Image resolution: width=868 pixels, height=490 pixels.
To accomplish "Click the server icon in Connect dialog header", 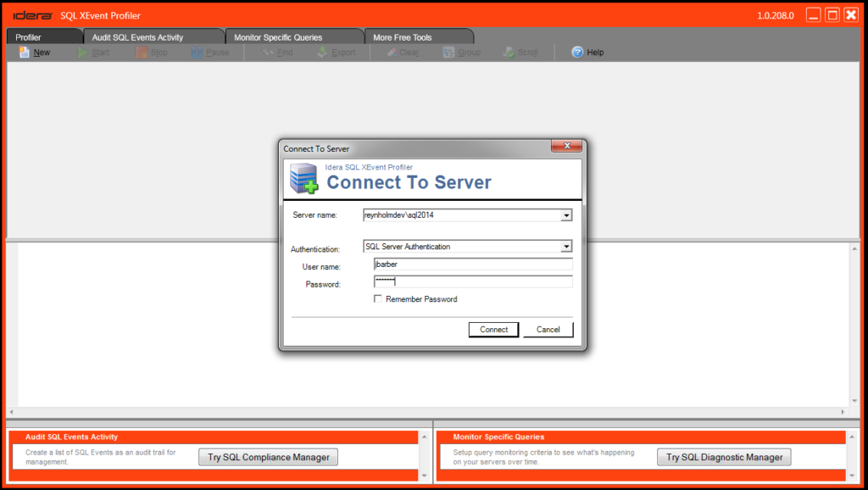I will point(303,178).
